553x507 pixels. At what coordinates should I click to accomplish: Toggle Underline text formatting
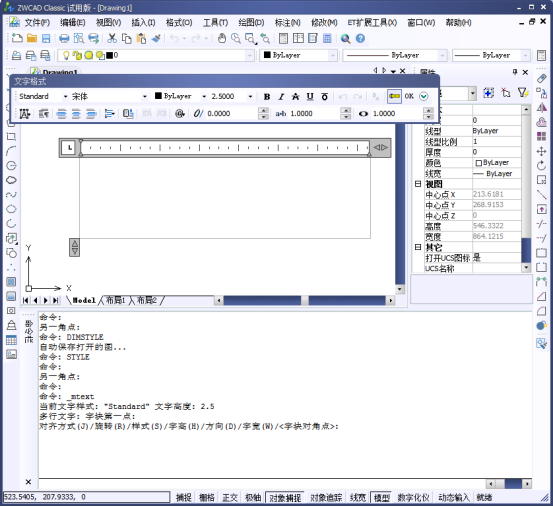click(x=310, y=97)
